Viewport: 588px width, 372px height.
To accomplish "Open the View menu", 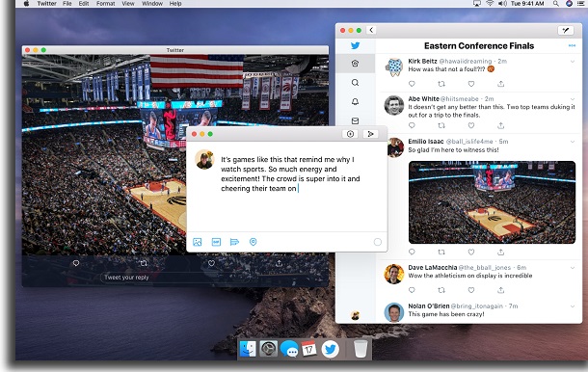I will (x=128, y=4).
